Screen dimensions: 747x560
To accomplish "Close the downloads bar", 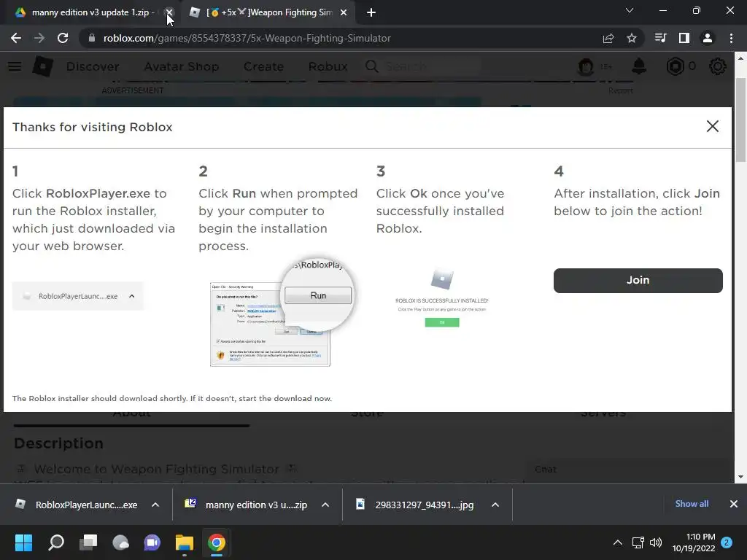I will click(x=734, y=504).
